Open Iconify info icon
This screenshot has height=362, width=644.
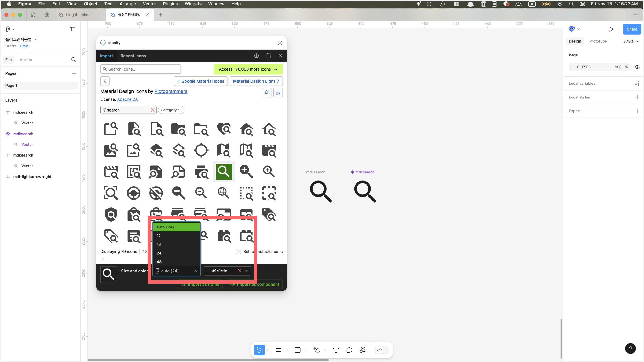coord(257,56)
